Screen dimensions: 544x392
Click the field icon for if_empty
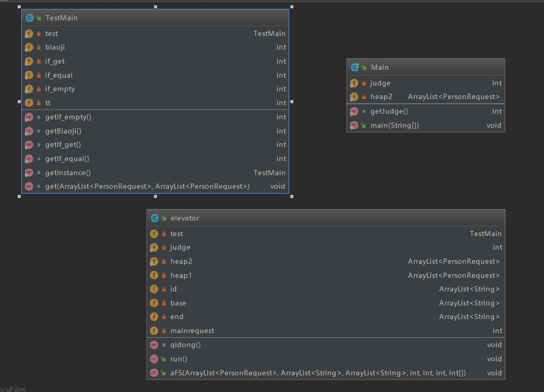coord(29,89)
